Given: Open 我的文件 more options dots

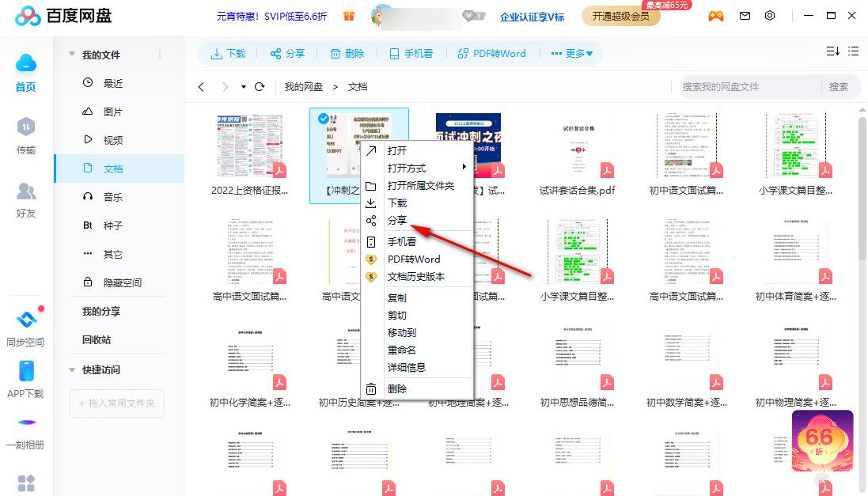Looking at the screenshot, I should coord(160,55).
